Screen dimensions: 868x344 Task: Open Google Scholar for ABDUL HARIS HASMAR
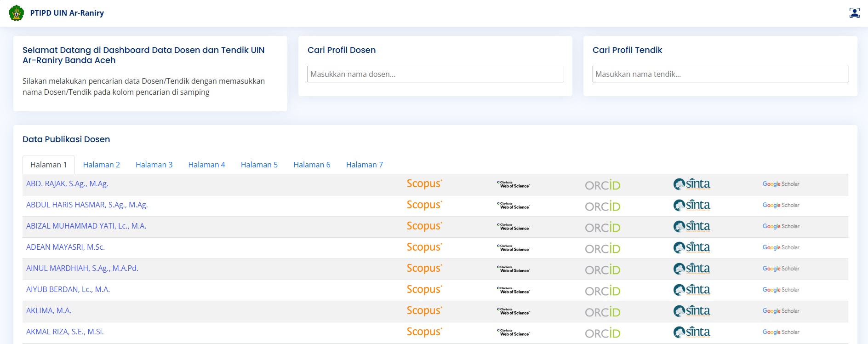[x=781, y=205]
